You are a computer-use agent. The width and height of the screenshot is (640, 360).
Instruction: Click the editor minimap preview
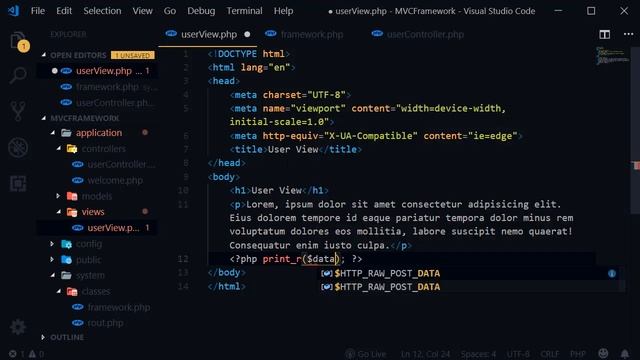pyautogui.click(x=612, y=56)
